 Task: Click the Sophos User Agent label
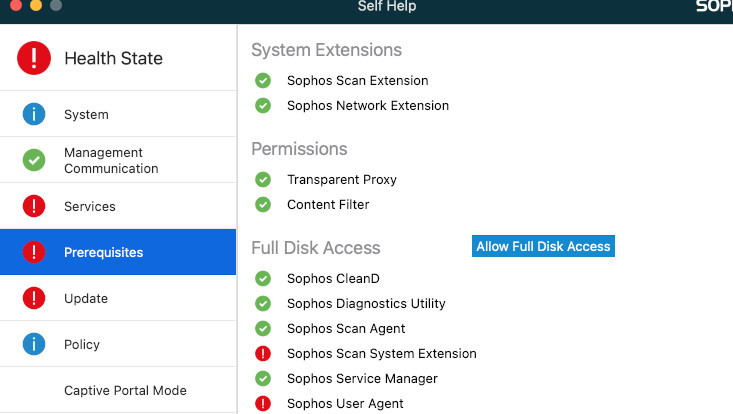pos(345,404)
